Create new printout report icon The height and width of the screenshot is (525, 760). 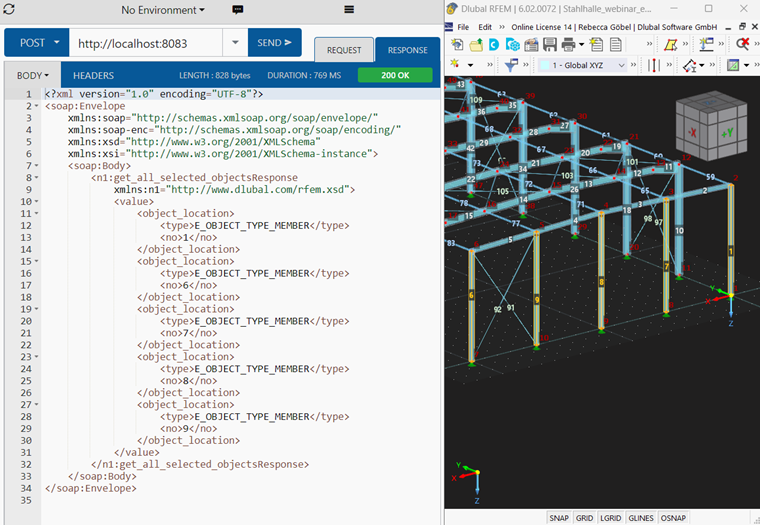point(596,45)
